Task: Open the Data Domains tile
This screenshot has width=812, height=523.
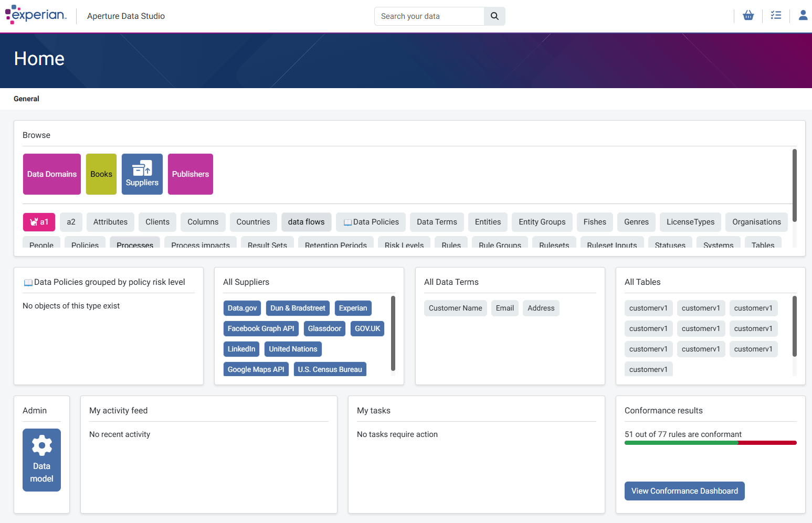Action: click(x=52, y=174)
